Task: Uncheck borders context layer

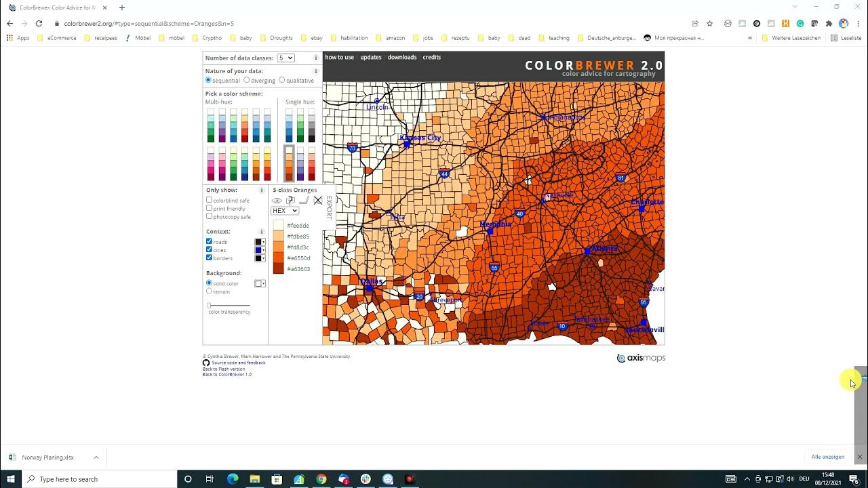Action: pos(209,258)
